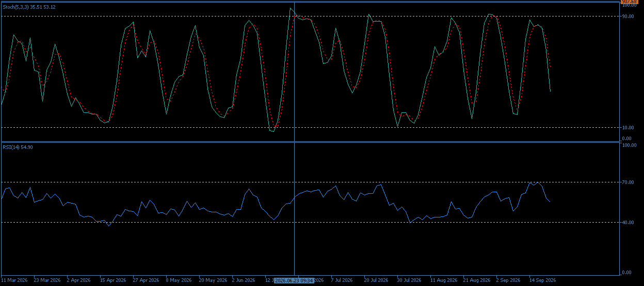Click the Stochastic 10.00 scale value
The width and height of the screenshot is (644, 286).
(627, 128)
